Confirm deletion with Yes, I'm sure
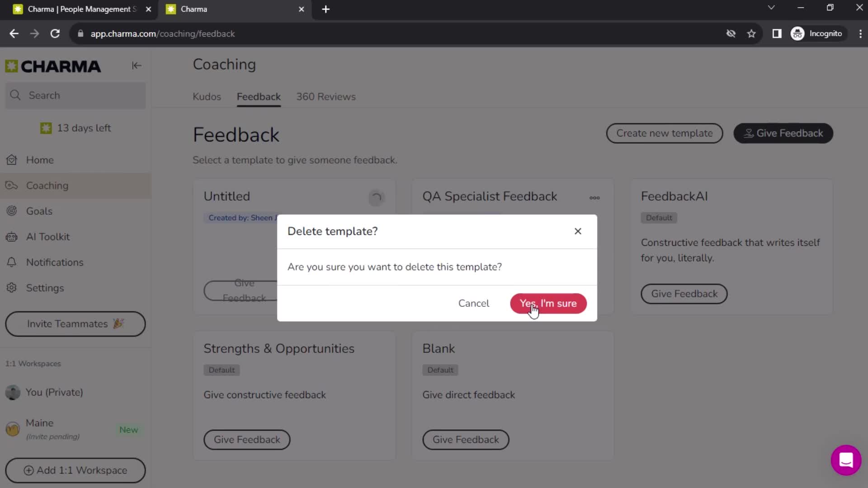 (548, 303)
